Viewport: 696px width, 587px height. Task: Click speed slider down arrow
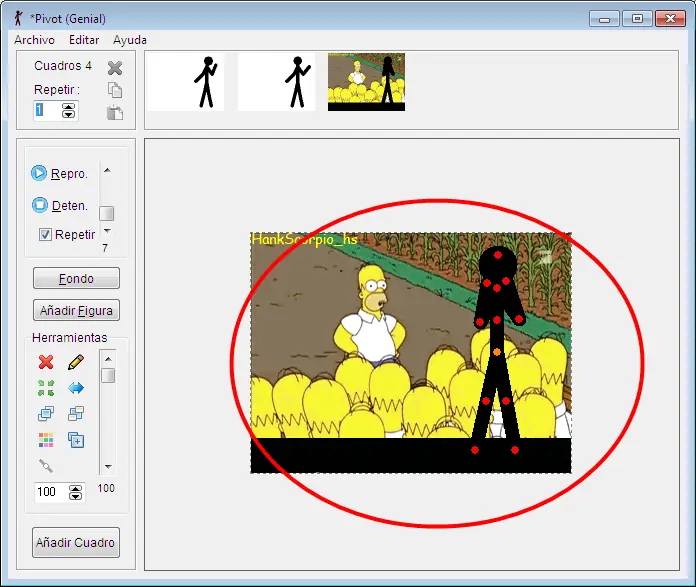[x=107, y=231]
